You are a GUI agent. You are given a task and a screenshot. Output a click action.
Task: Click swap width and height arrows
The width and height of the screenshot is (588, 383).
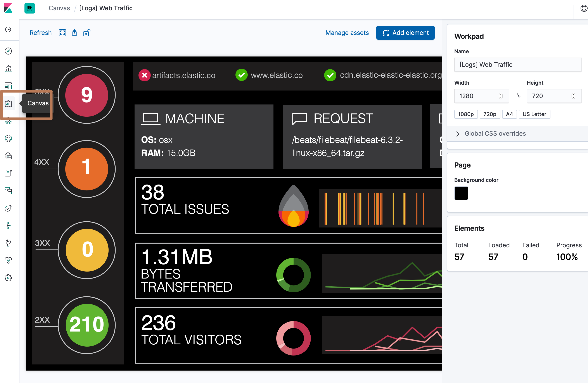pos(518,96)
